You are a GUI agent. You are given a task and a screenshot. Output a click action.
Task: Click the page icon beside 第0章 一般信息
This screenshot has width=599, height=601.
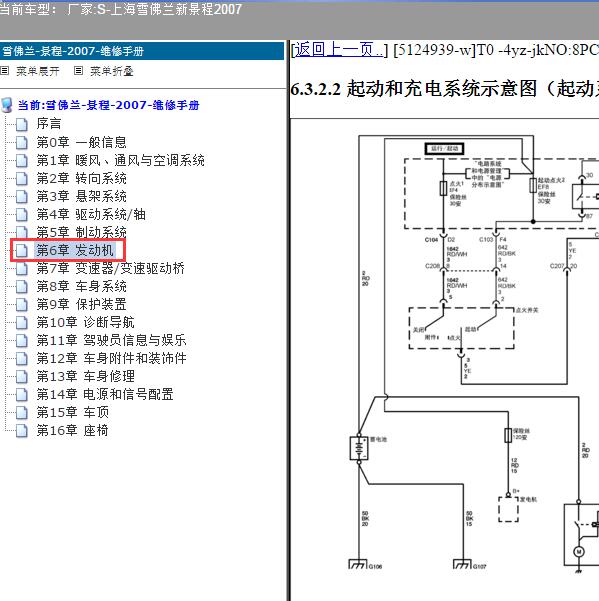coord(22,142)
